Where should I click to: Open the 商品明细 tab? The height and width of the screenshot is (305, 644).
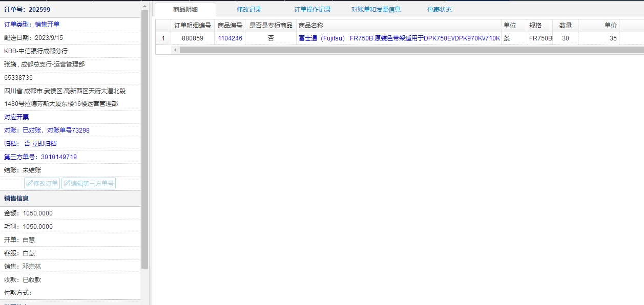(x=185, y=9)
